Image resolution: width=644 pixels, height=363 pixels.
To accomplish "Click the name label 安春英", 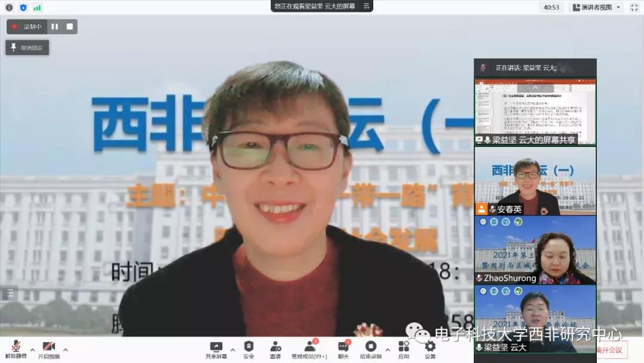I will (509, 209).
